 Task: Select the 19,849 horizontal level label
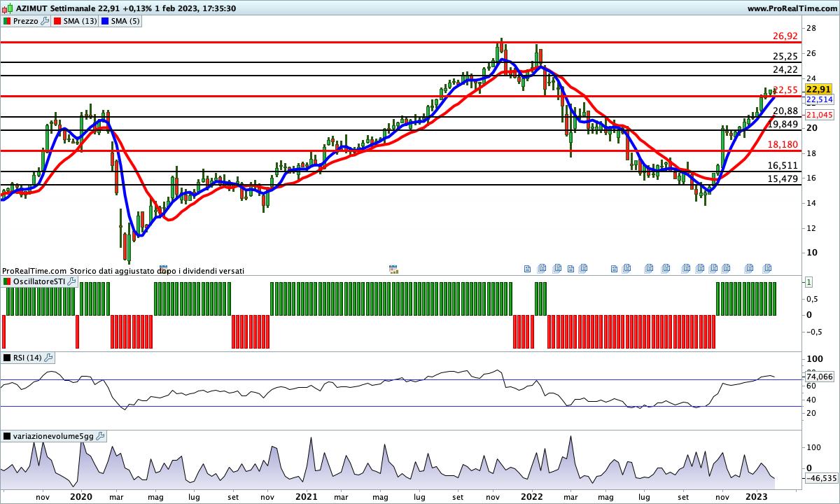click(x=783, y=124)
